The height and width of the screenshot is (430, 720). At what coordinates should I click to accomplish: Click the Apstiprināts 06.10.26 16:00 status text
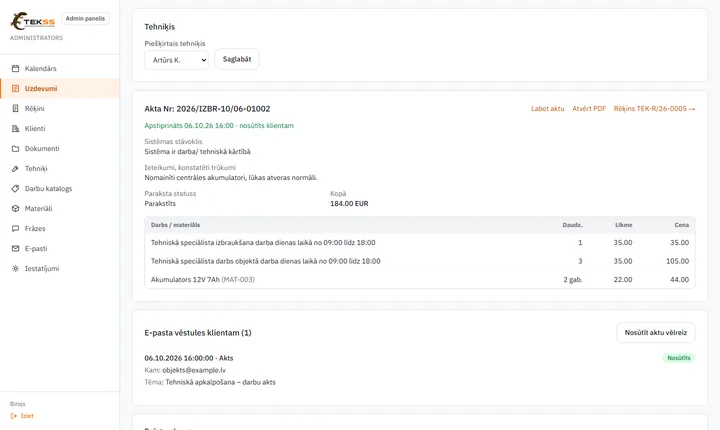(x=219, y=125)
